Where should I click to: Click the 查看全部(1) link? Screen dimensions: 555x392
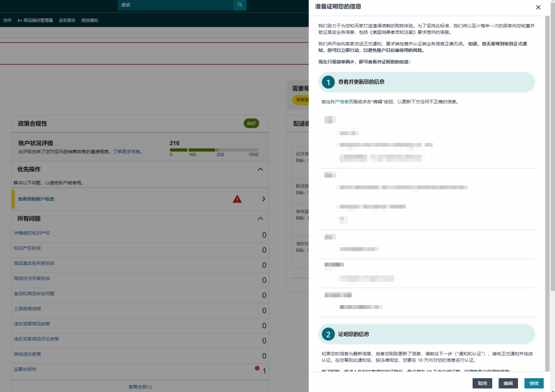[140, 387]
